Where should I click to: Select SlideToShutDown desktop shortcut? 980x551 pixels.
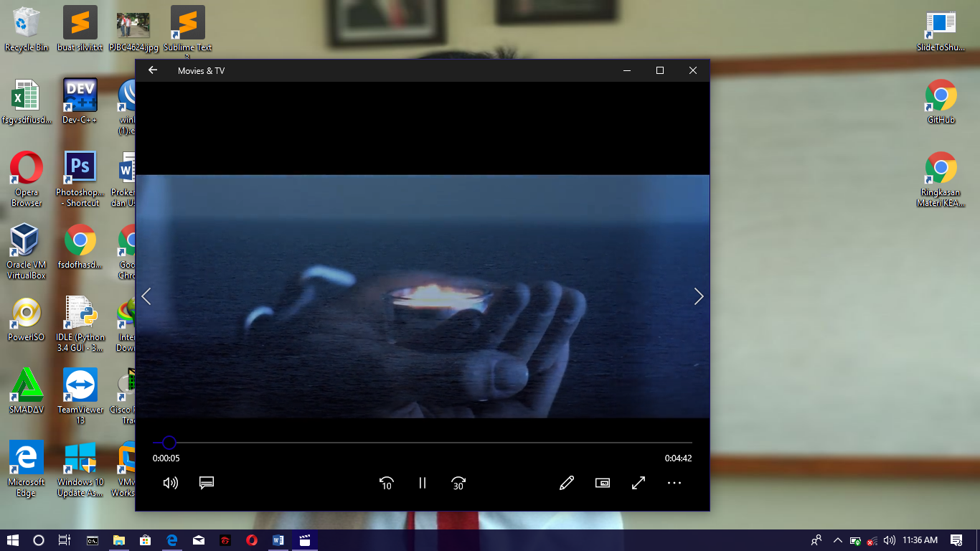pyautogui.click(x=941, y=32)
